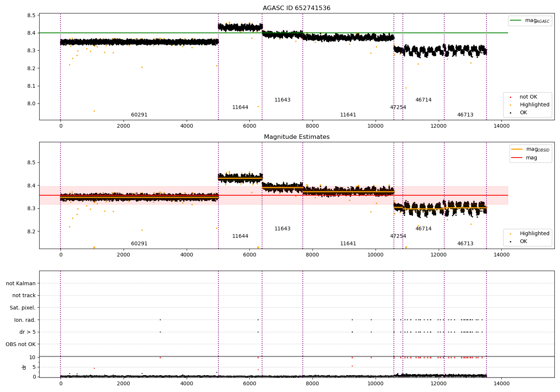
Task: Click obsid label 11641 in the top panel
Action: pos(348,115)
